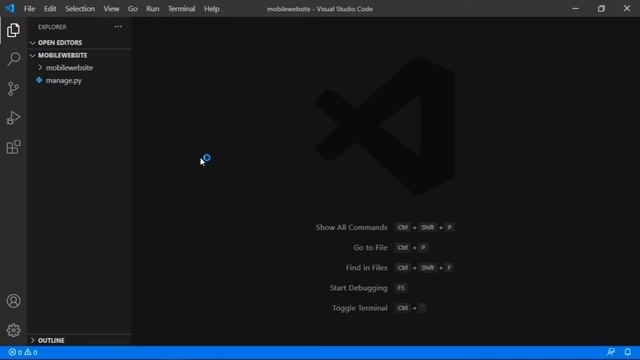Open the Edit menu
Screen dimensions: 640x360
click(50, 9)
